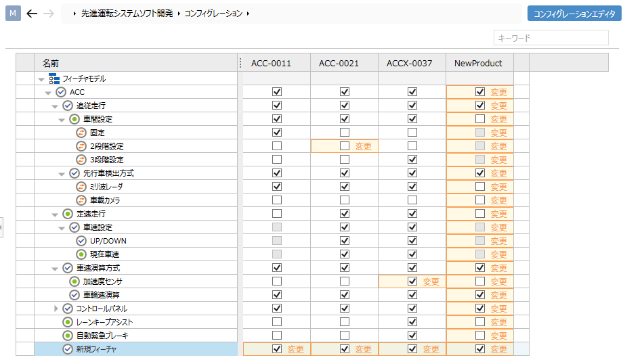Click the コントロールパネル feature icon

tap(68, 309)
